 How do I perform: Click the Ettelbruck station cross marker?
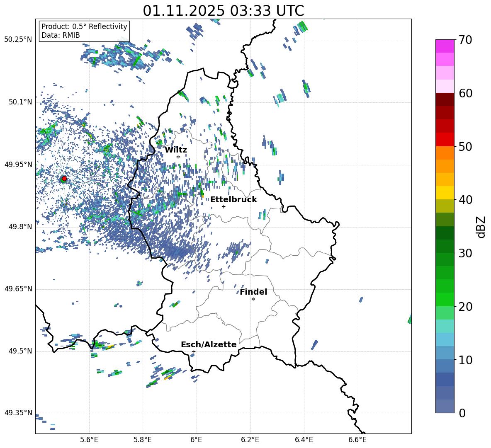click(x=224, y=206)
